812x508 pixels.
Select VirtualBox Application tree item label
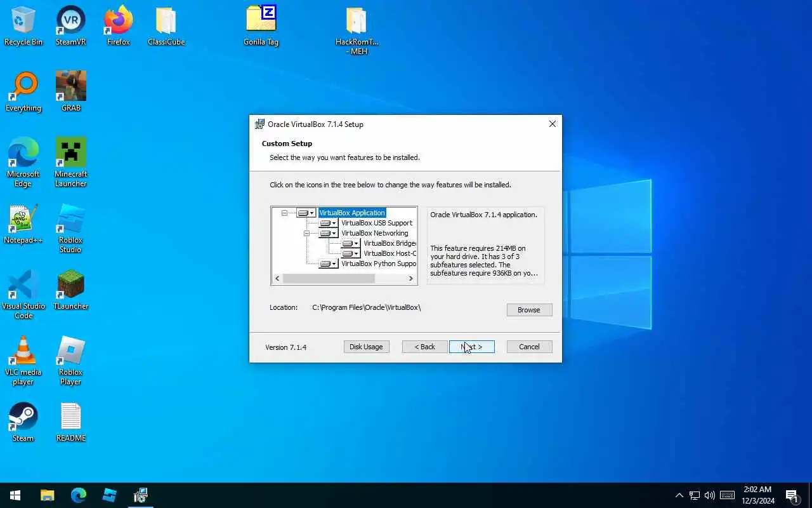click(352, 213)
